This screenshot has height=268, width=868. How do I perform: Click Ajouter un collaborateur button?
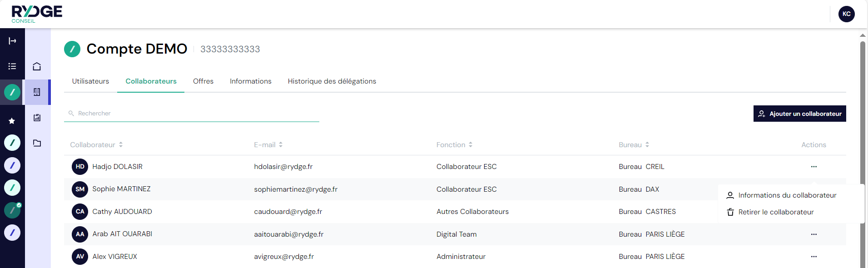click(x=799, y=114)
